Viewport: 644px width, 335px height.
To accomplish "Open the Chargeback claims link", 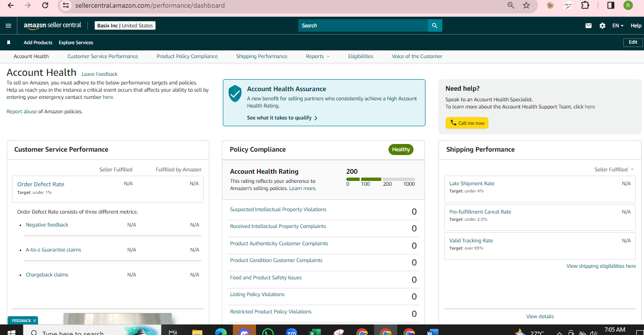I will click(47, 275).
